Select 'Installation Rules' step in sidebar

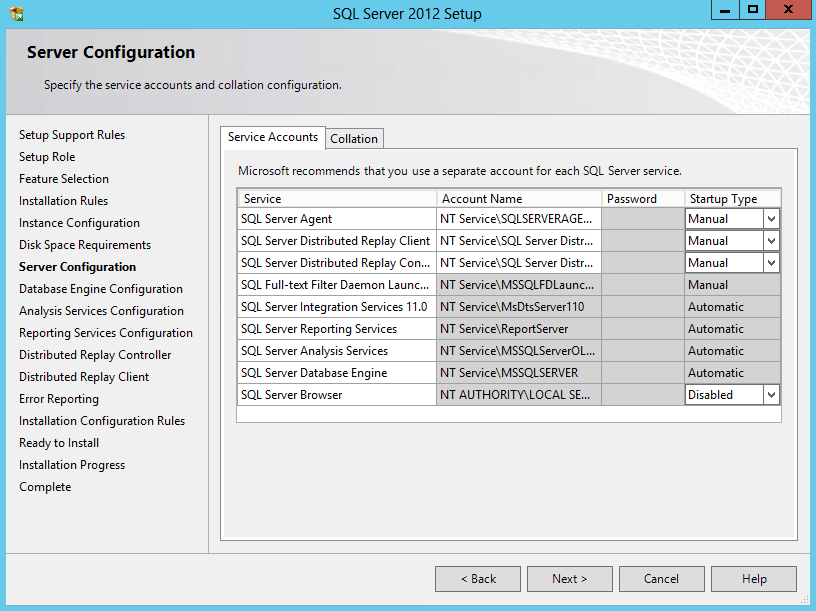[x=63, y=201]
